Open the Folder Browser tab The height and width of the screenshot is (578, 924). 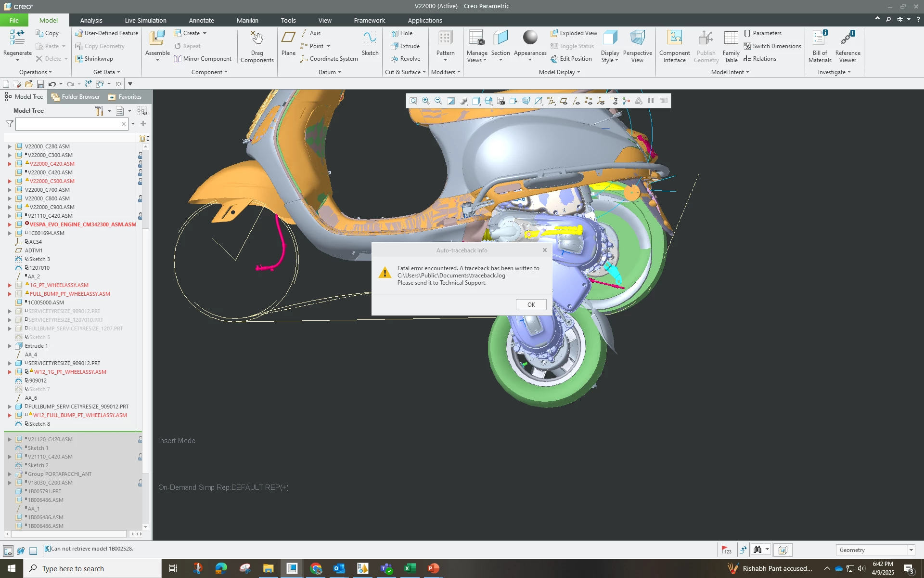click(x=76, y=97)
